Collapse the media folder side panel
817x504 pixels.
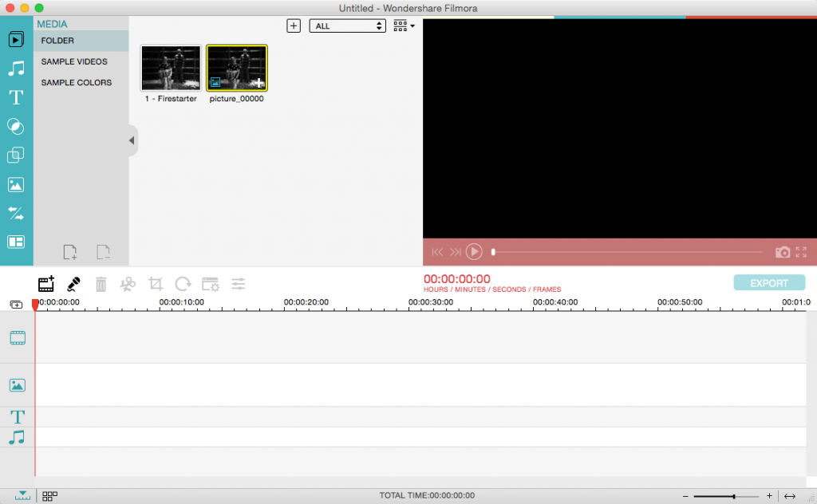(132, 141)
